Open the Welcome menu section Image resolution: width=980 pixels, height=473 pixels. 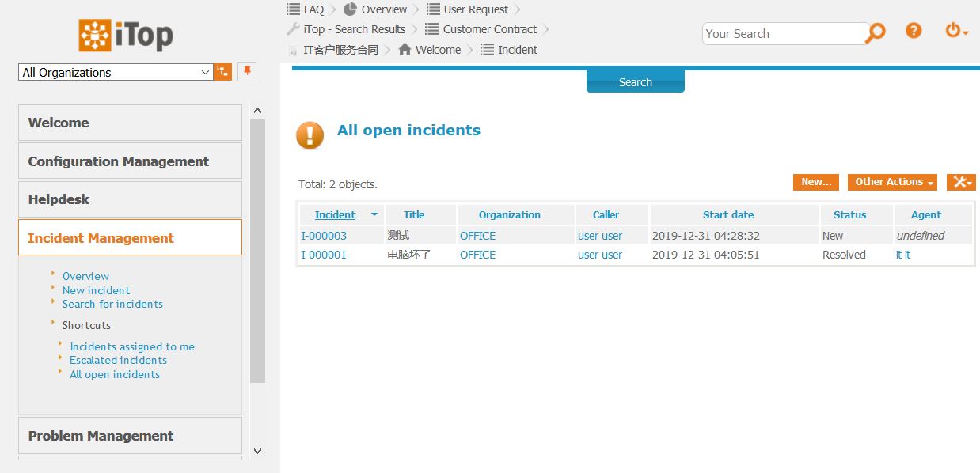130,123
